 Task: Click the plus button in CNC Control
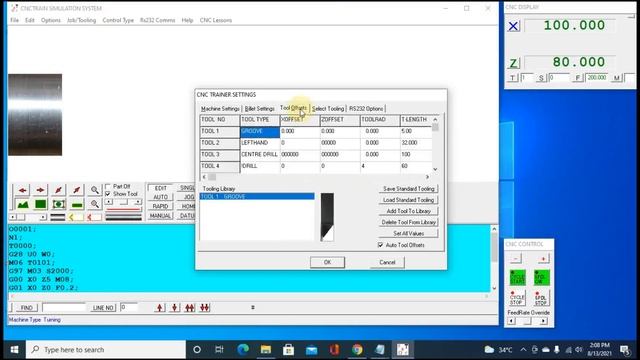click(543, 259)
